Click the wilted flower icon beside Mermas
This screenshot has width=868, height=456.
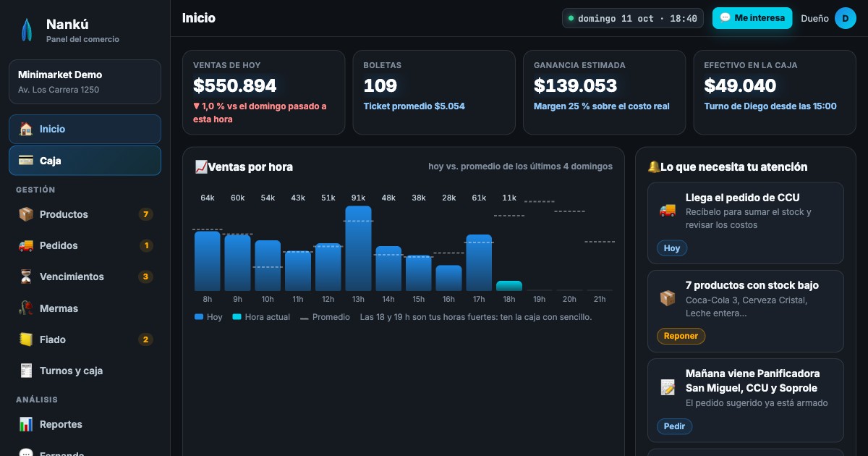pos(26,308)
